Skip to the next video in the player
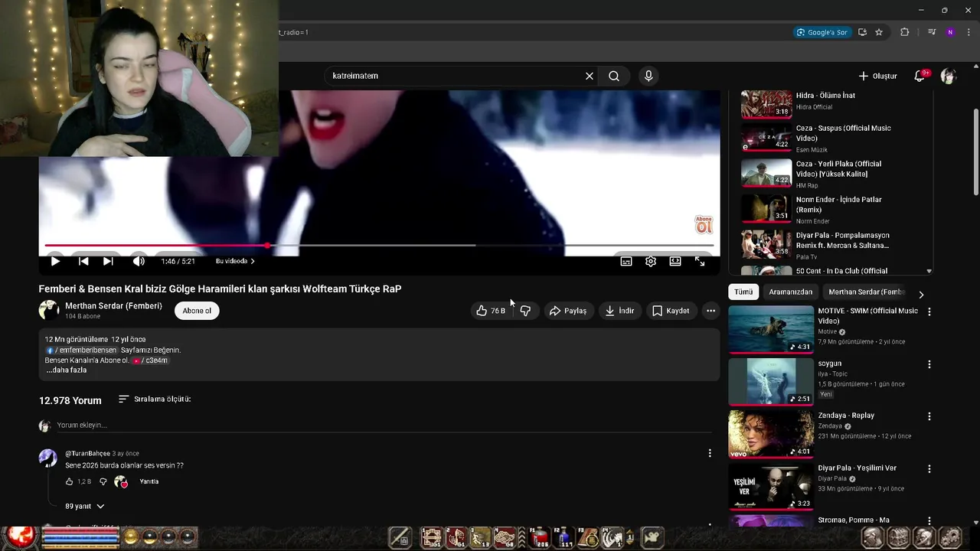Viewport: 980px width, 551px height. point(108,261)
